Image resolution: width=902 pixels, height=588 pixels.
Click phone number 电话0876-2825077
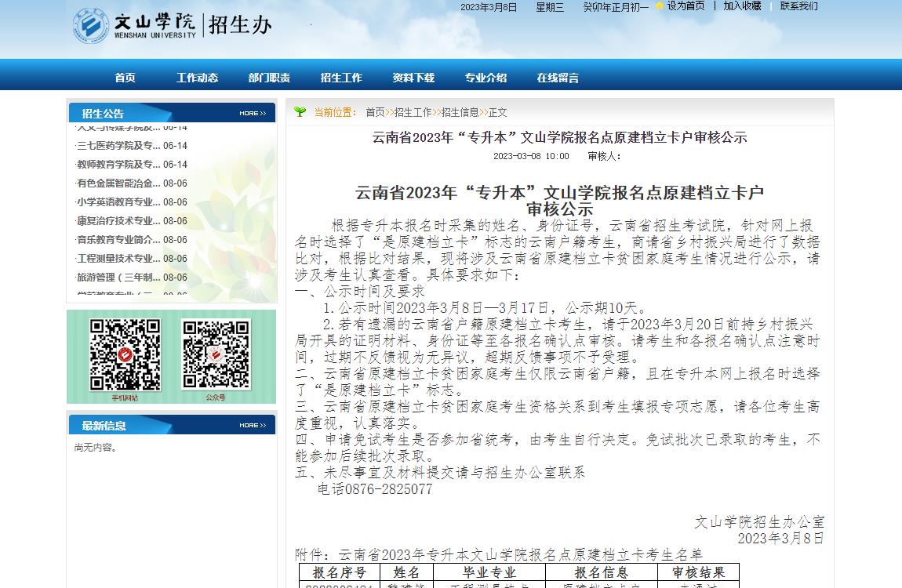click(375, 489)
